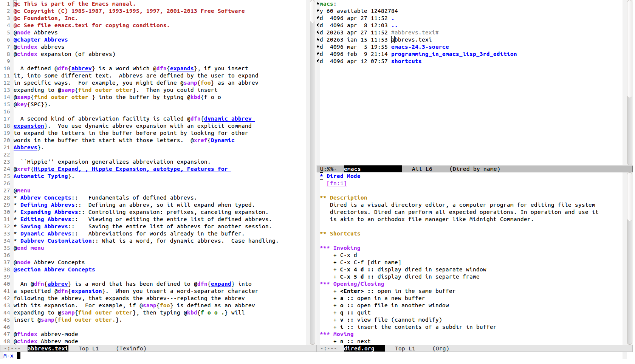Click the 'n :: next' list item
Image resolution: width=635 pixels, height=364 pixels.
tap(352, 341)
